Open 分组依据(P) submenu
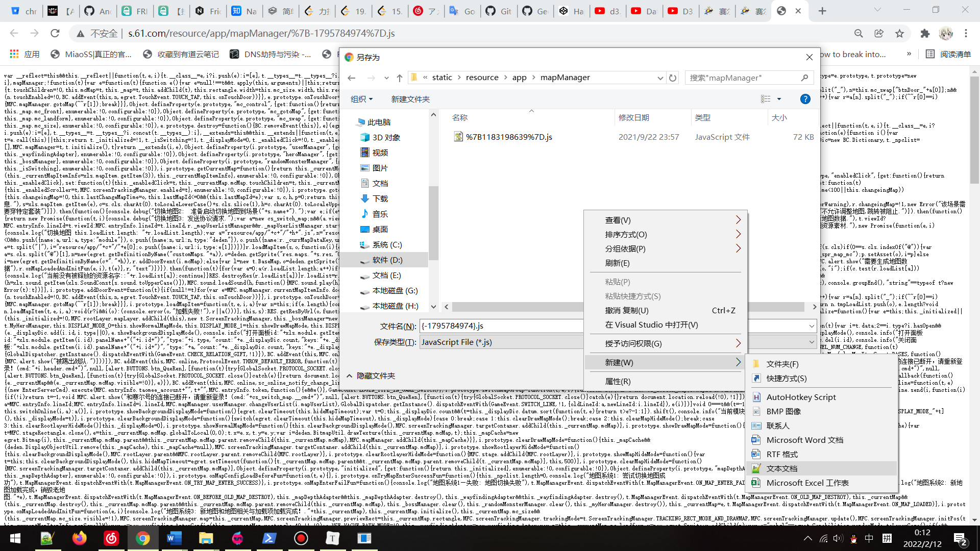Screen dimensions: 980x551 tap(666, 248)
